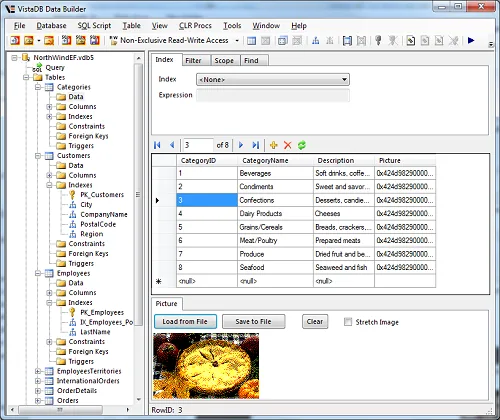This screenshot has height=420, width=500.
Task: Click the Load from File button
Action: [185, 322]
